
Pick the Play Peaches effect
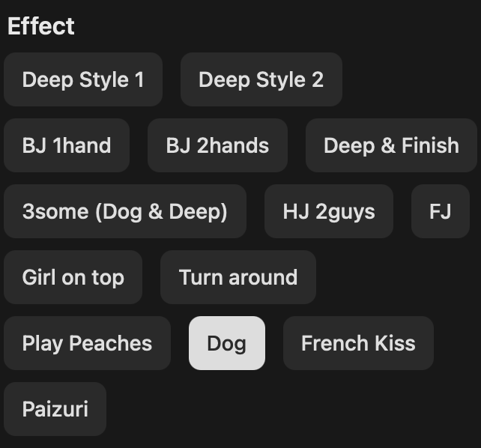tap(87, 343)
